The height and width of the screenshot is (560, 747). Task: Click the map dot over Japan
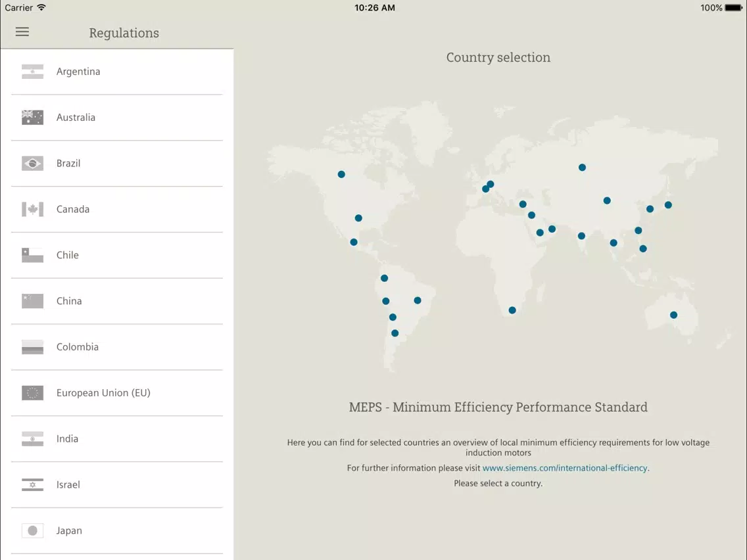(668, 205)
